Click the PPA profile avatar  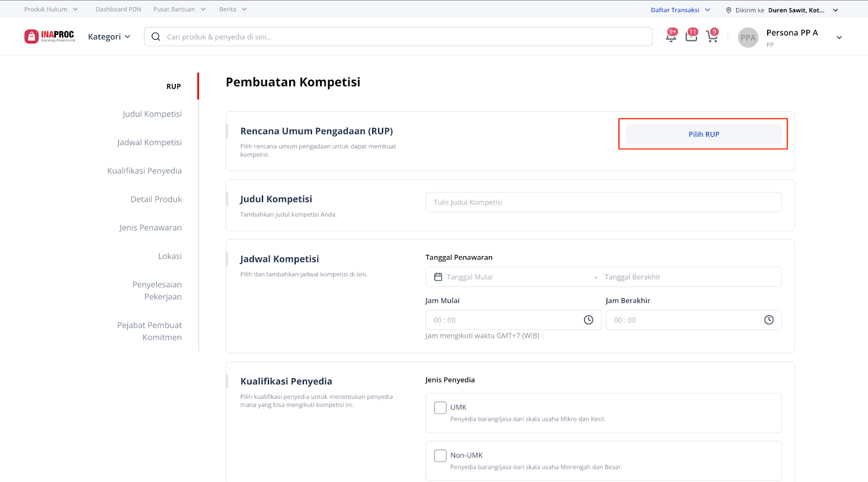(748, 37)
